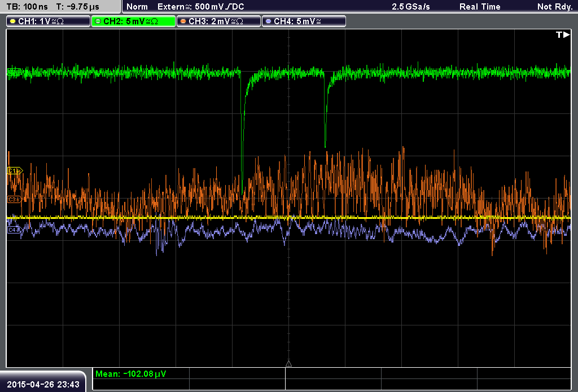Screen dimensions: 578x392
Task: Click the Real Time acquisition mode label
Action: (x=480, y=7)
